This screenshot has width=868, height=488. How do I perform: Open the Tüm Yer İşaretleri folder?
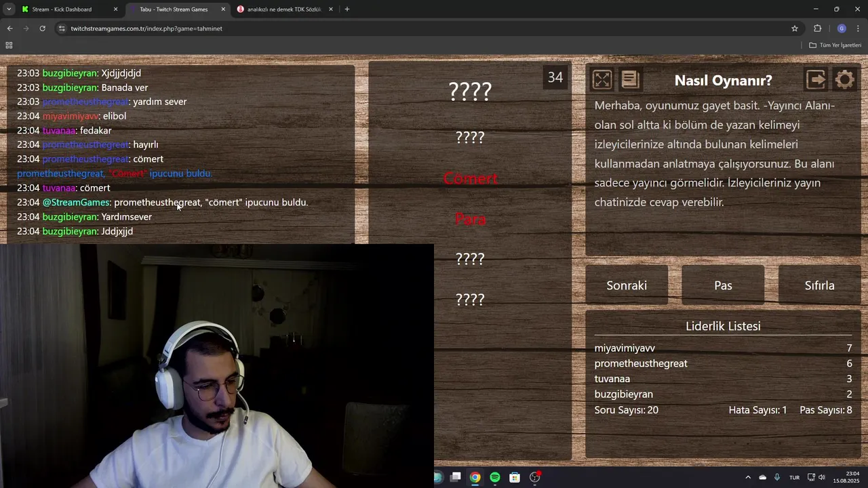pyautogui.click(x=835, y=45)
